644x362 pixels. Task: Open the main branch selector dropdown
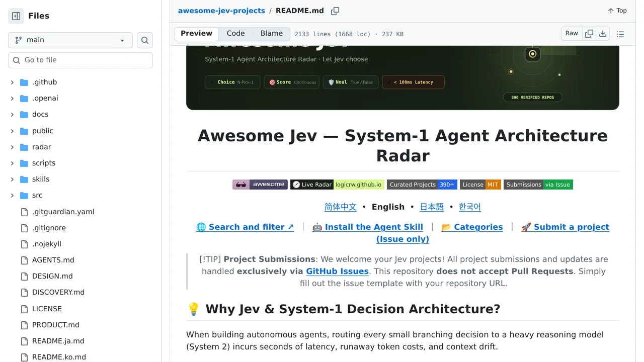tap(70, 40)
